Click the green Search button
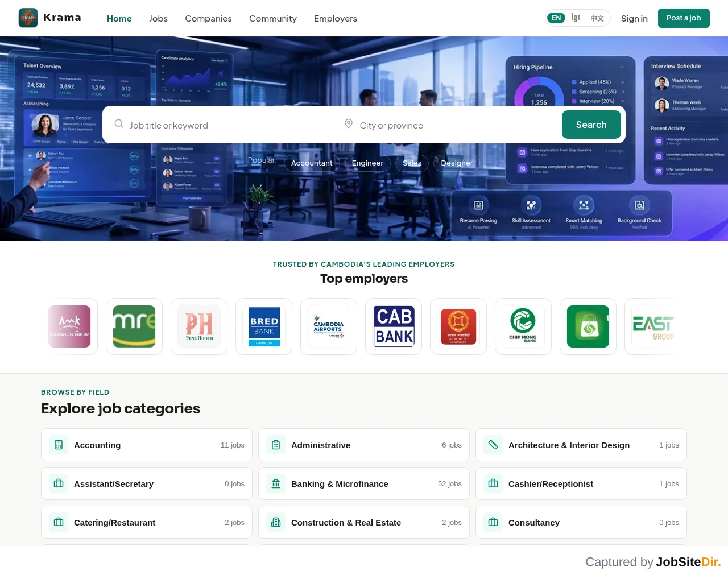 tap(591, 125)
